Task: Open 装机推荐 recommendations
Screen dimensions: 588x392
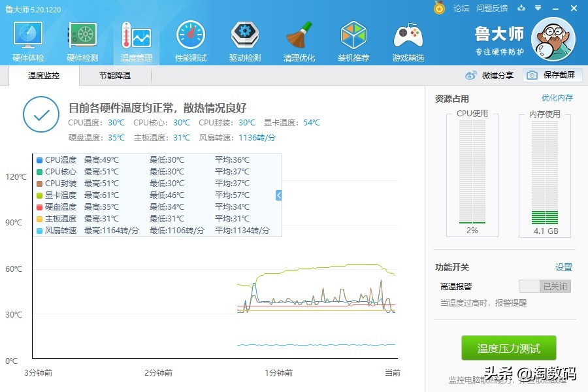Action: coord(353,39)
